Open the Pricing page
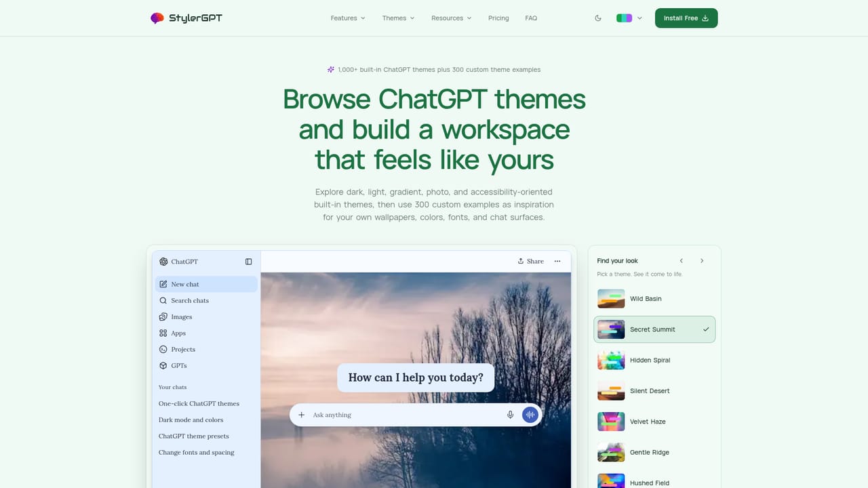This screenshot has width=868, height=488. (498, 18)
